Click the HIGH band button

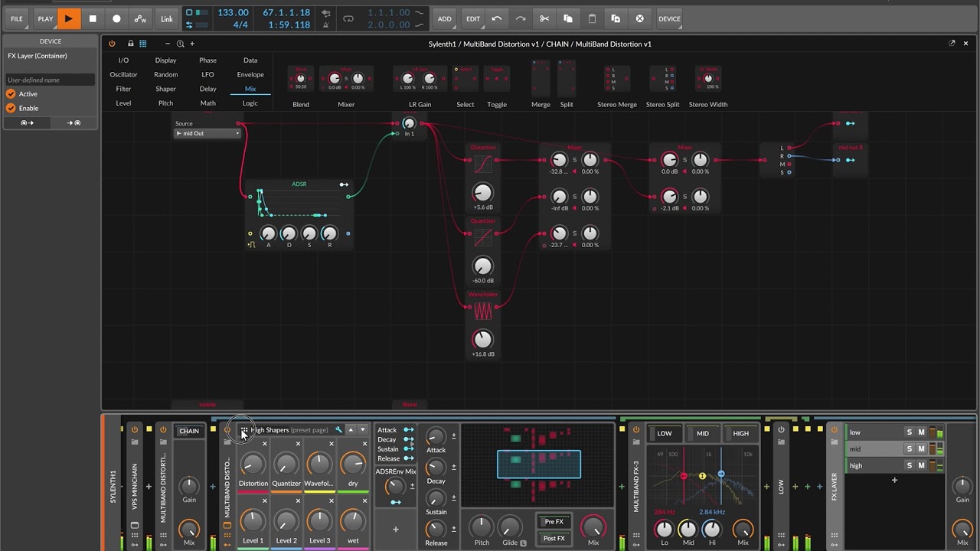click(740, 433)
